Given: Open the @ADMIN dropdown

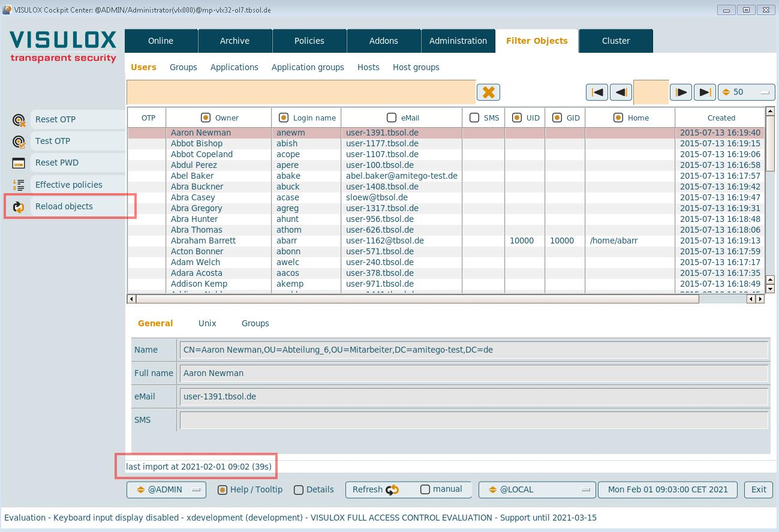Looking at the screenshot, I should [166, 489].
